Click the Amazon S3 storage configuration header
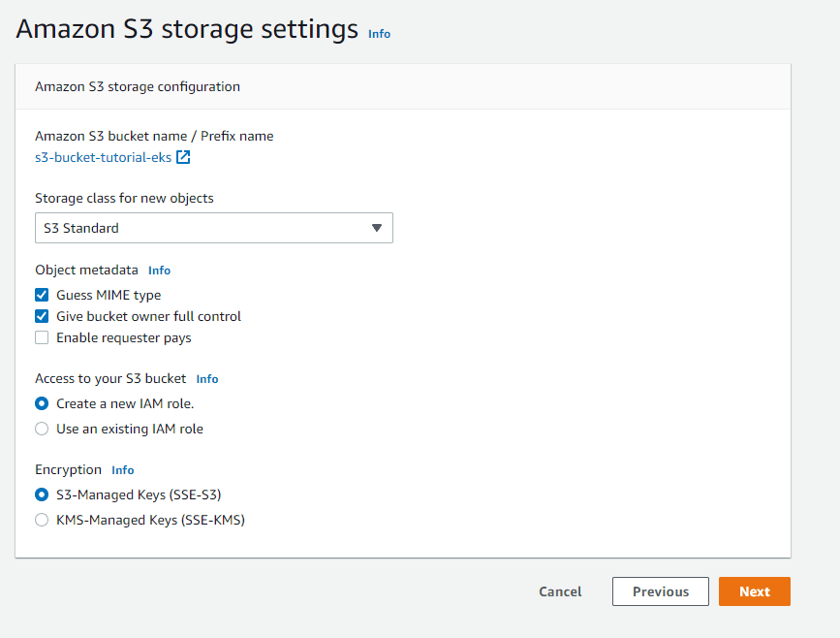Screen dimensions: 840x638 click(138, 86)
